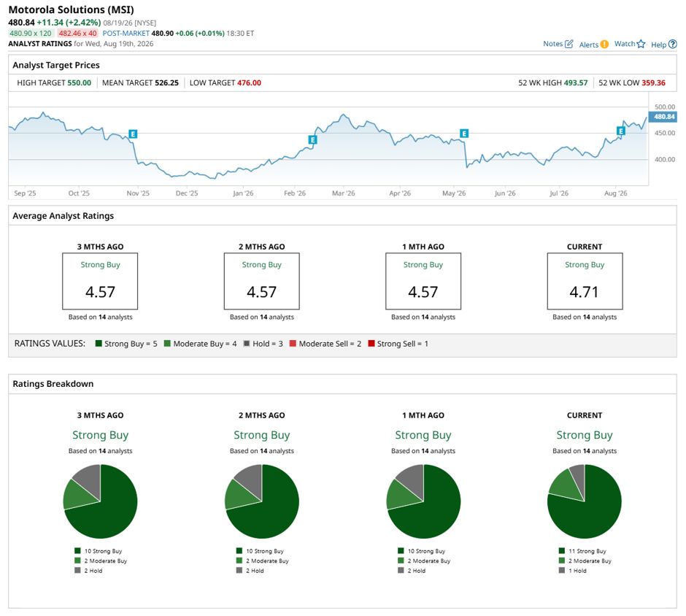Screen dimensions: 686x616
Task: Click the 480.84 current price chart label
Action: point(663,117)
